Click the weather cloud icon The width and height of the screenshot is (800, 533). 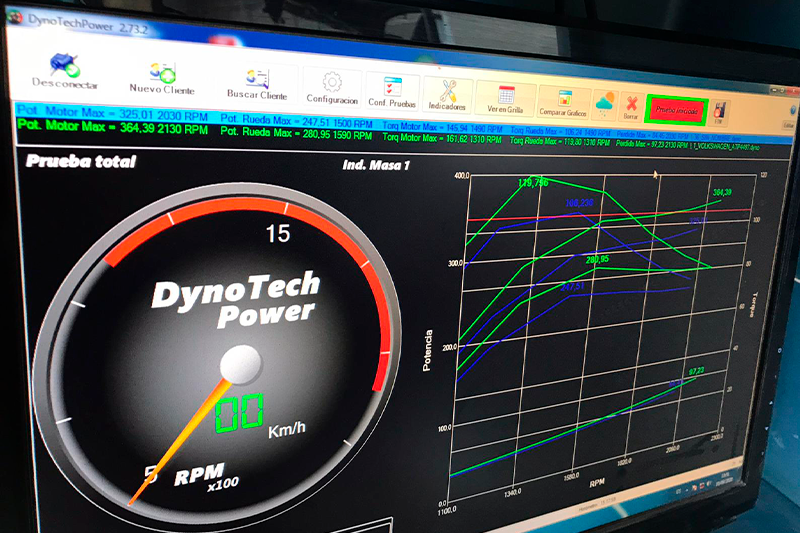606,103
